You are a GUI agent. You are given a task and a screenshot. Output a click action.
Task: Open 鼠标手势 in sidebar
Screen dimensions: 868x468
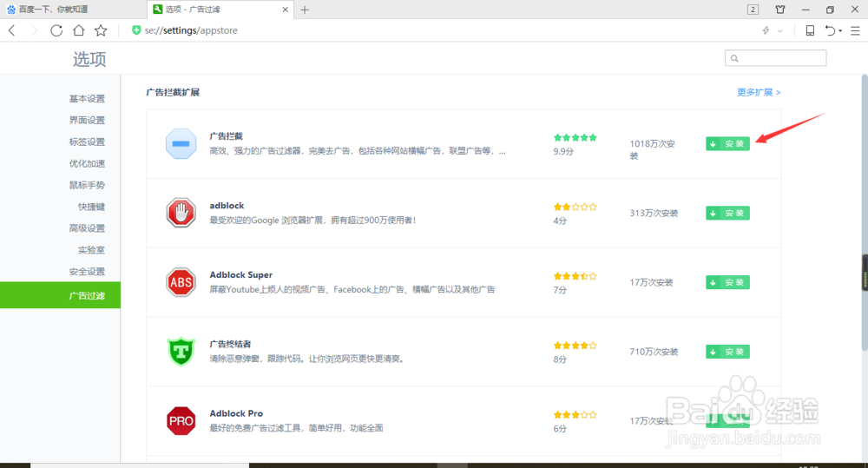pos(87,185)
